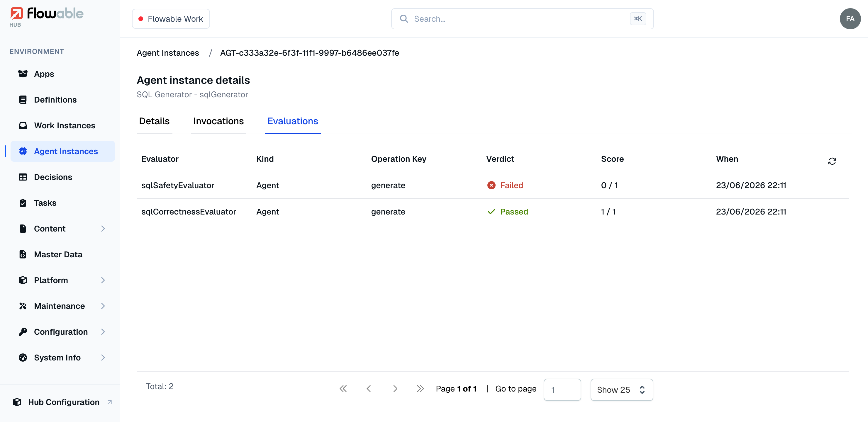This screenshot has height=422, width=868.
Task: Click the ⌘K shortcut badge
Action: tap(638, 19)
